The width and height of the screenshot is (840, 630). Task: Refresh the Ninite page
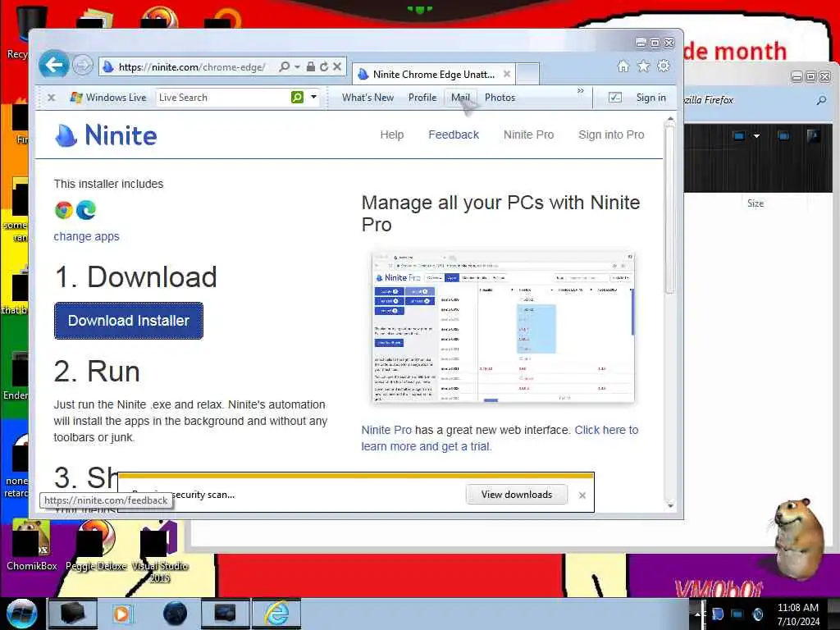click(x=323, y=66)
